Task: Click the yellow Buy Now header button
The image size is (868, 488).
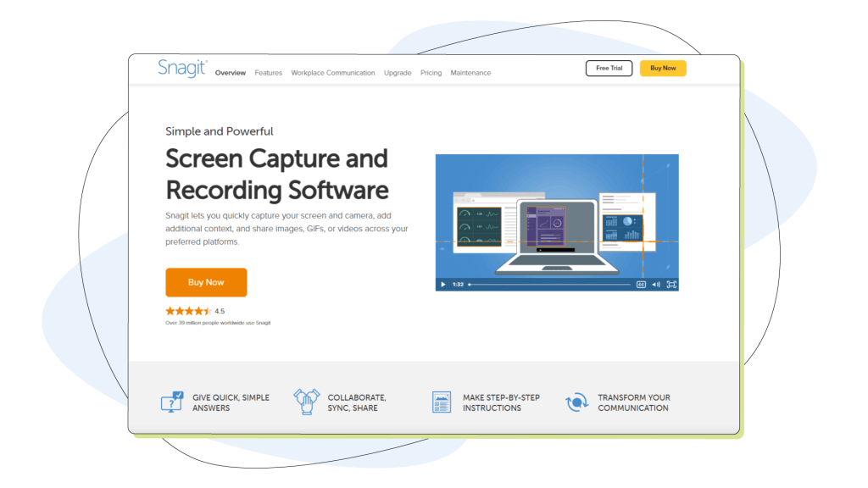Action: [663, 68]
